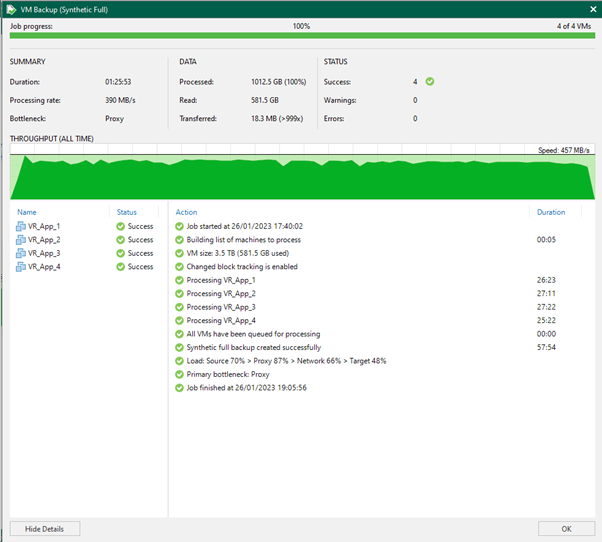Click the processing rate value 390 MB/s
Screen dimensions: 602x542
pyautogui.click(x=120, y=100)
